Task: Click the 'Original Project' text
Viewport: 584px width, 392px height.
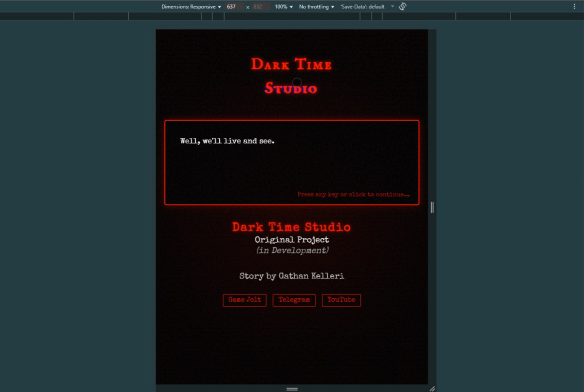Action: coord(292,240)
